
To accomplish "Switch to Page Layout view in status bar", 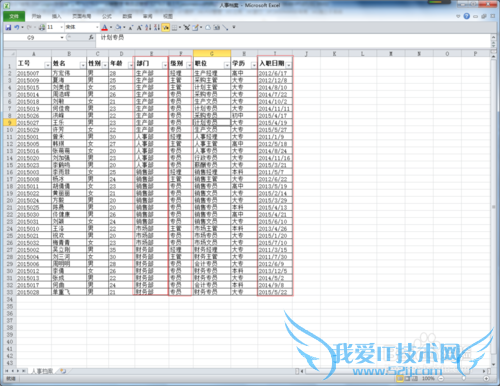I will click(x=407, y=378).
